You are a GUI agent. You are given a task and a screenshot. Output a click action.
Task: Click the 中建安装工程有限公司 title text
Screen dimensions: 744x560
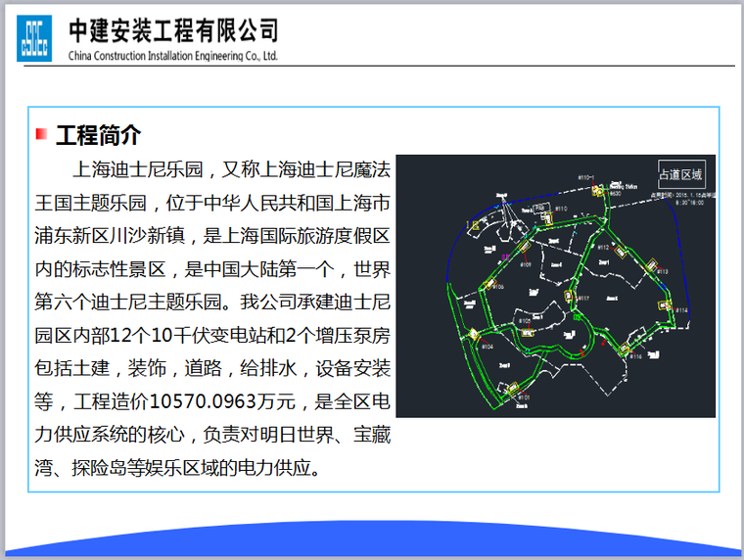coord(173,30)
